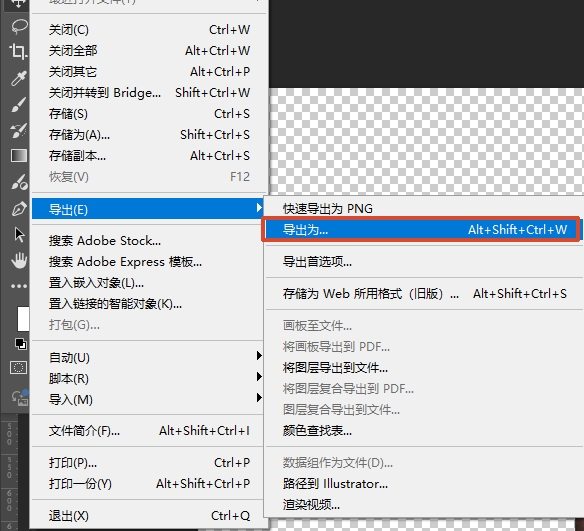Click the 打包(G)... item

pos(148,325)
